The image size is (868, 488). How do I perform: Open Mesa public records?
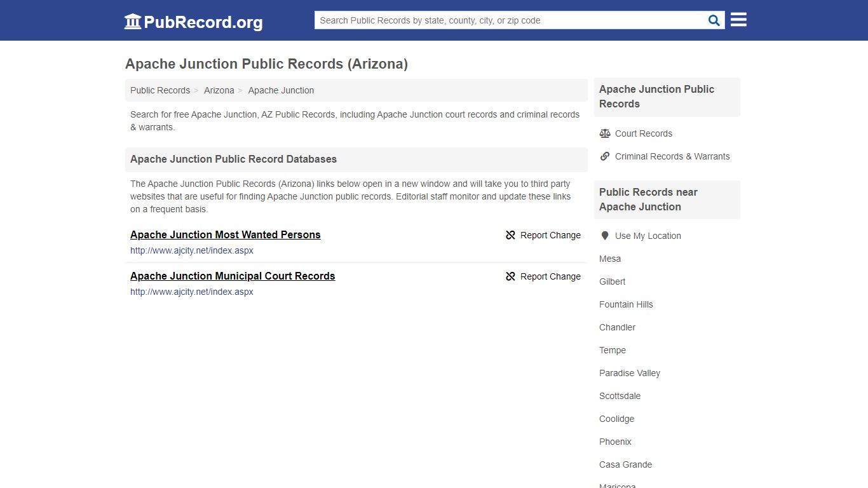click(610, 259)
